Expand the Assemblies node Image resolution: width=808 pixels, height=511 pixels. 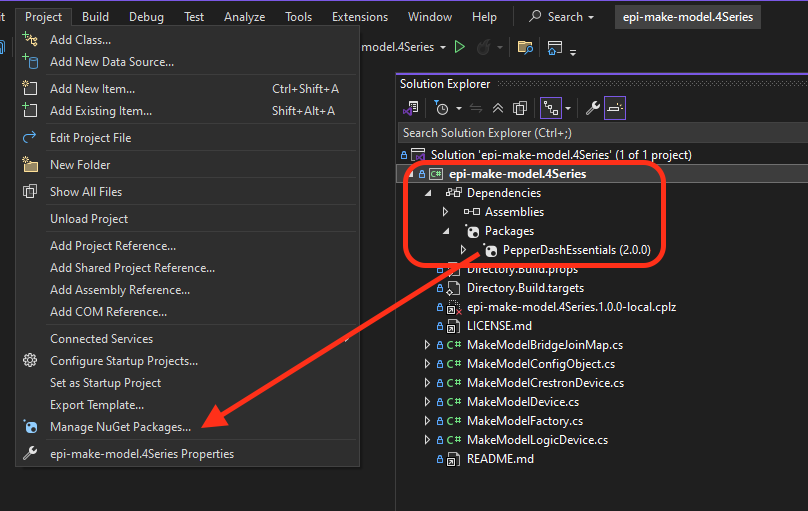pyautogui.click(x=446, y=212)
